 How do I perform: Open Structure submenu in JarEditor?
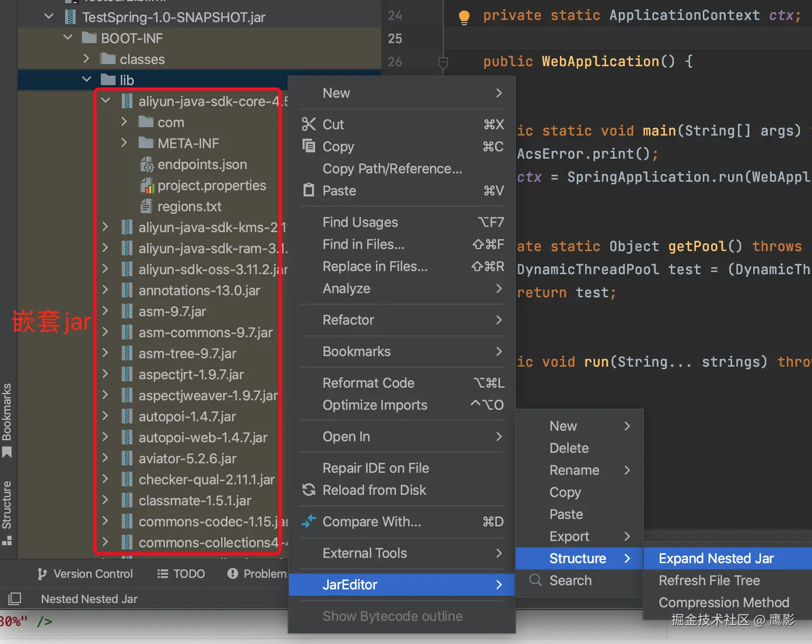(579, 558)
